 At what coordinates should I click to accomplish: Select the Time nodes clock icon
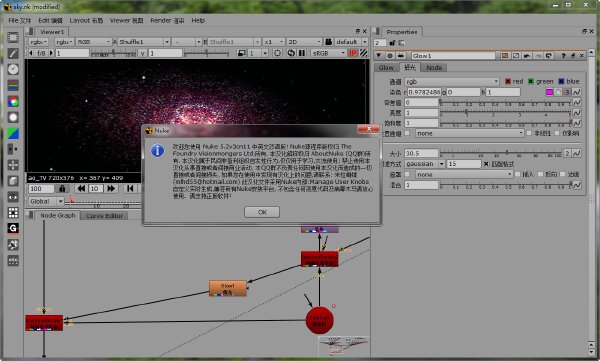[x=13, y=69]
